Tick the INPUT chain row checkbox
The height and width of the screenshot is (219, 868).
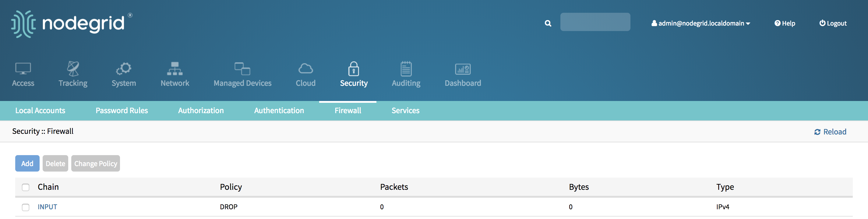[x=26, y=207]
